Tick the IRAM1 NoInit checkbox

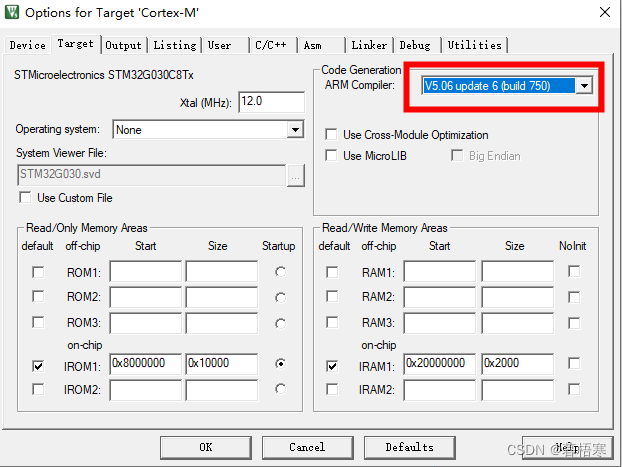click(x=574, y=363)
